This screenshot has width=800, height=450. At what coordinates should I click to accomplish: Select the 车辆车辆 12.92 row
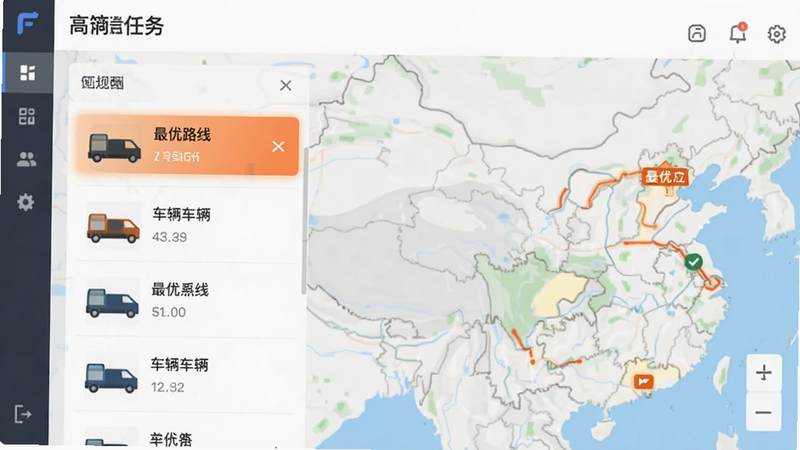[x=186, y=375]
